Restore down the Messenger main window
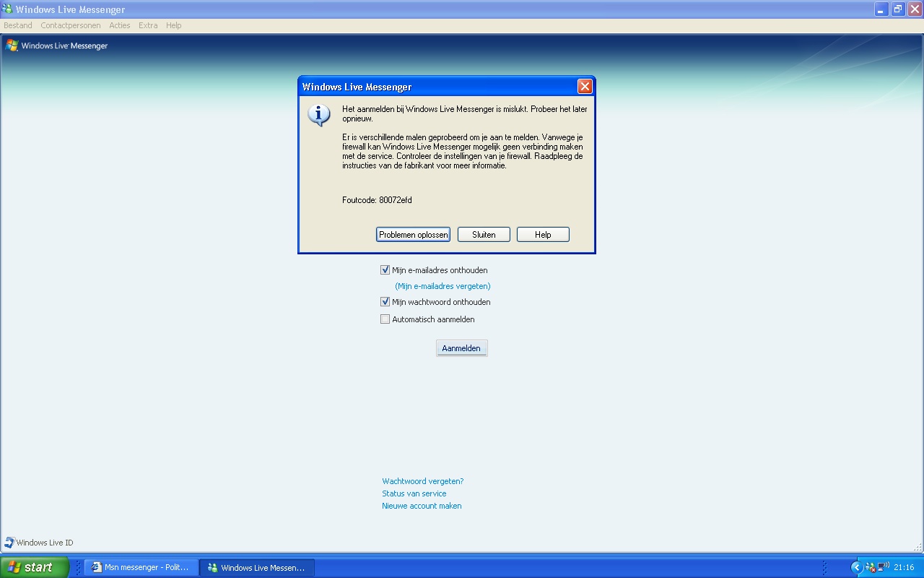This screenshot has height=578, width=924. (x=898, y=9)
